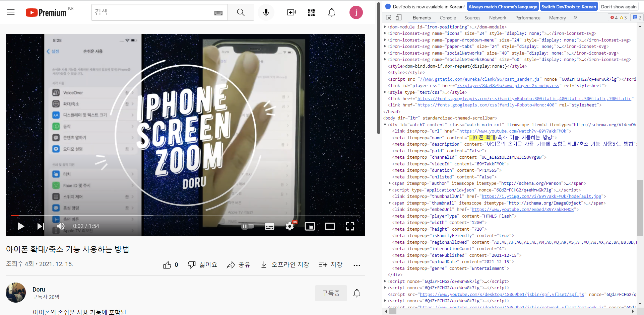Open the Doru channel name link
Screen dimensions: 644x315
39,290
